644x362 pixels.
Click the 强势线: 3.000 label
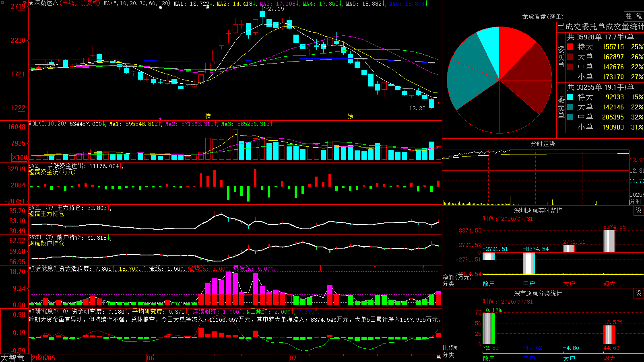208,268
